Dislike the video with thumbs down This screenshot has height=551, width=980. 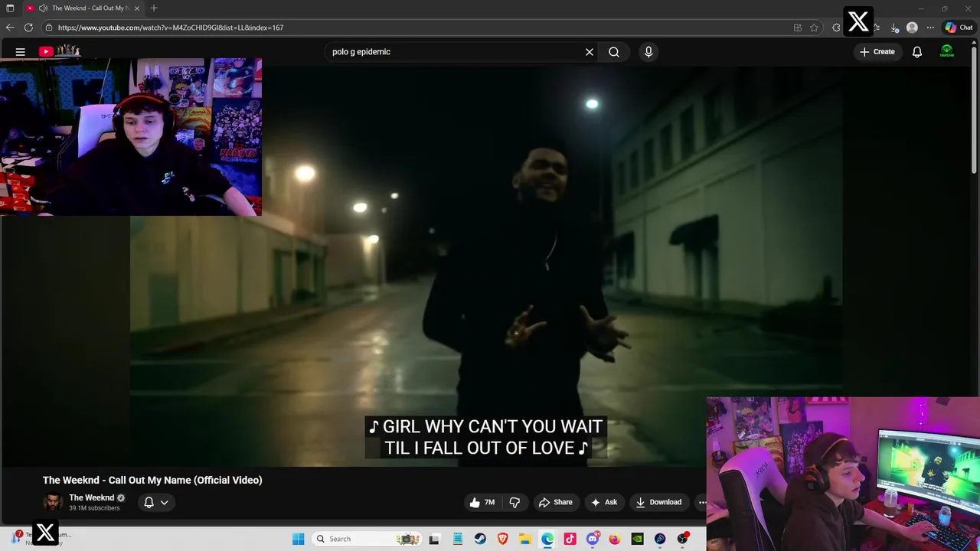(x=514, y=502)
